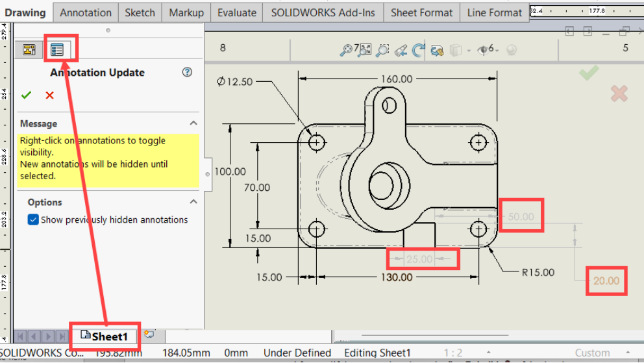
Task: Open the FeatureManager design tree tab
Action: (29, 49)
